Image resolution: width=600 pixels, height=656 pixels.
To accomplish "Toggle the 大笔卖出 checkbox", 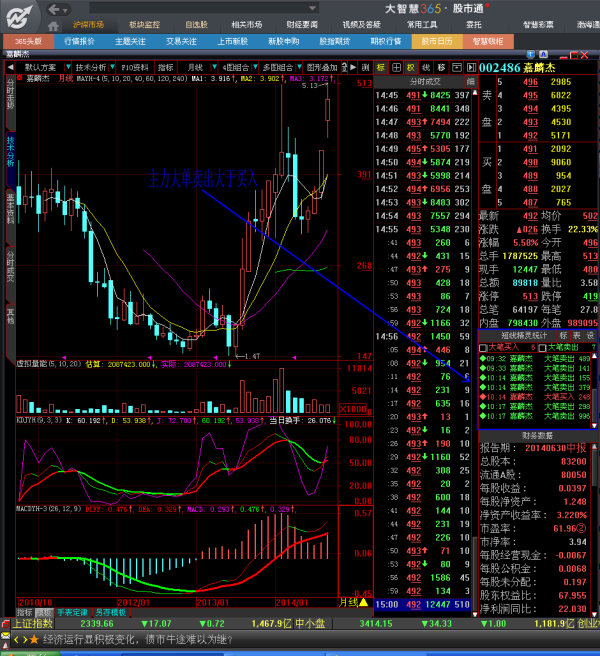I will click(542, 347).
